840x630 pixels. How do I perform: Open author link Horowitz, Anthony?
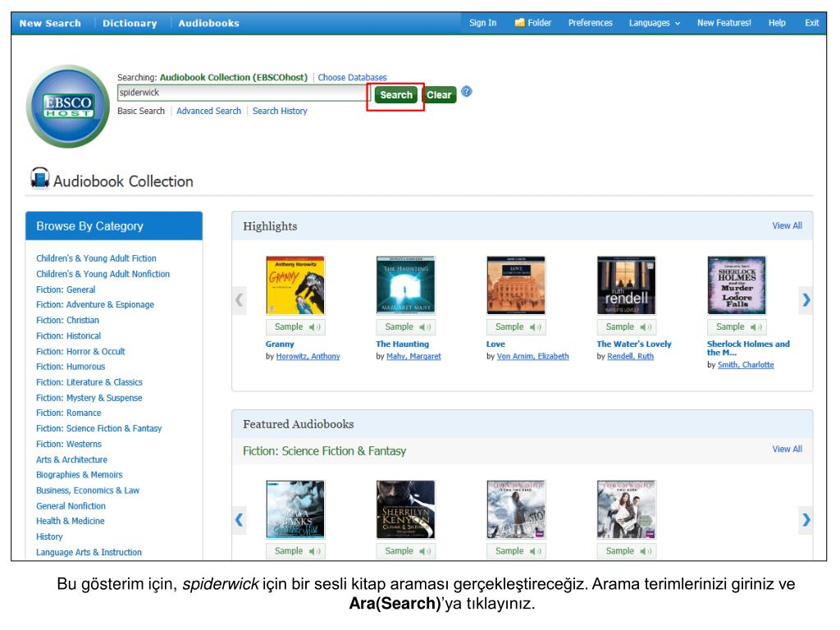[x=308, y=356]
